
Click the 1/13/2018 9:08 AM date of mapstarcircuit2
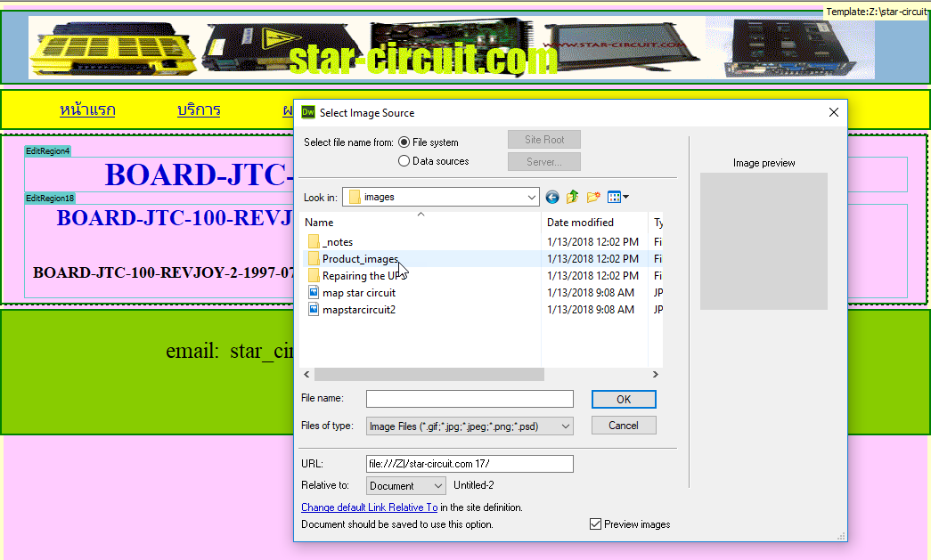(590, 310)
